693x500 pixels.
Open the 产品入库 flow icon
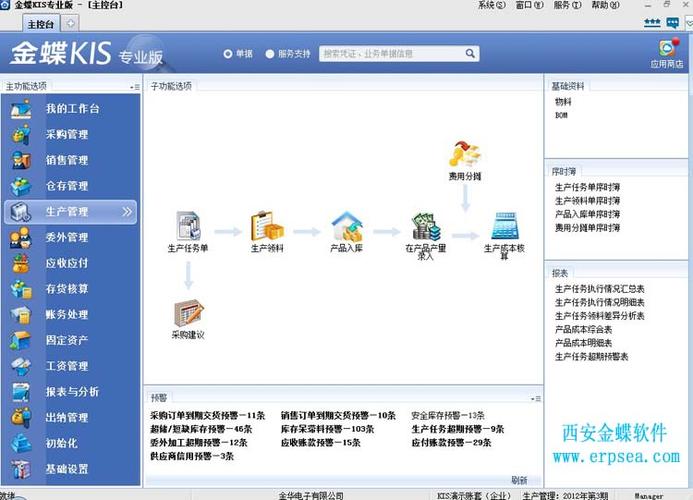[347, 225]
